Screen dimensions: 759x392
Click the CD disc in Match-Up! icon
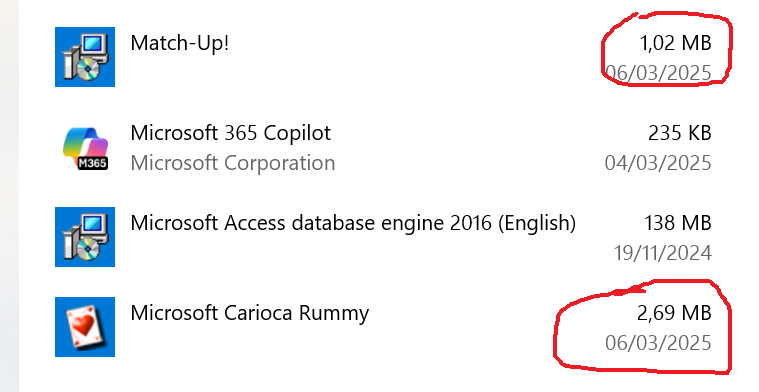(x=88, y=71)
